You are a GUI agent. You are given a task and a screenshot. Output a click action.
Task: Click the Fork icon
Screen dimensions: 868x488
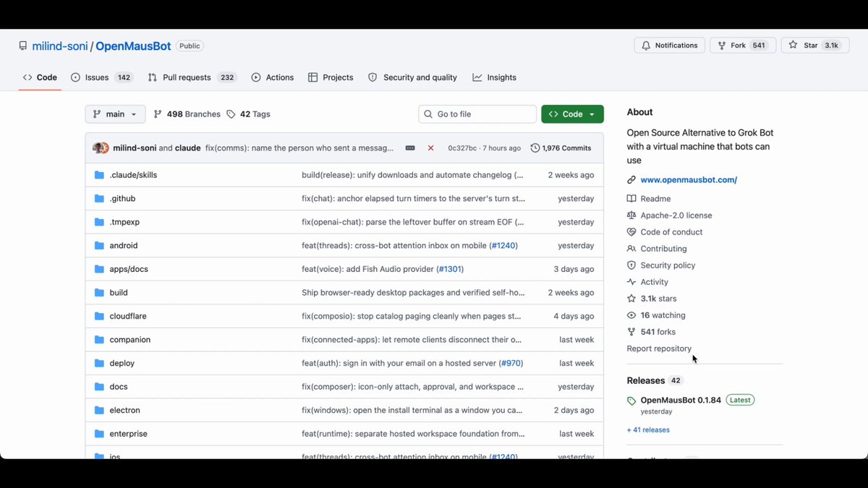(x=721, y=46)
